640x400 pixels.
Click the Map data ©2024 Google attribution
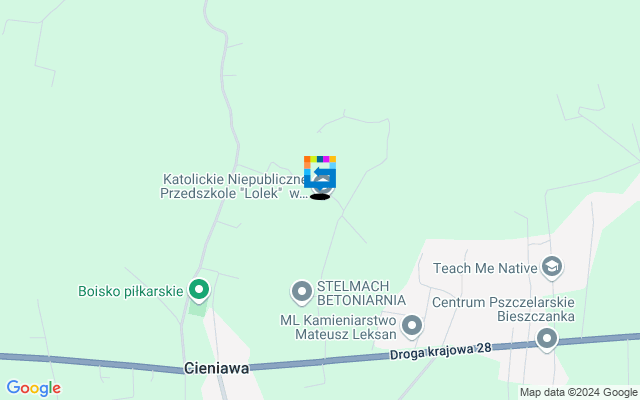pyautogui.click(x=579, y=393)
